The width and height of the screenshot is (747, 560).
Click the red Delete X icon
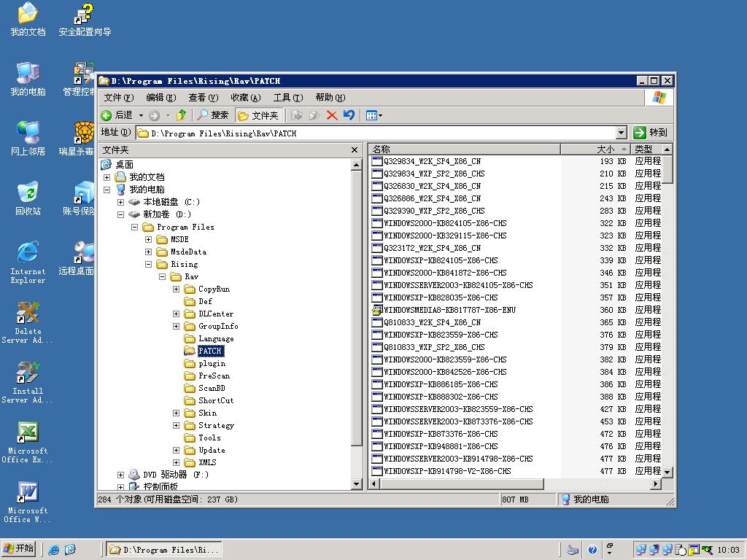point(332,115)
